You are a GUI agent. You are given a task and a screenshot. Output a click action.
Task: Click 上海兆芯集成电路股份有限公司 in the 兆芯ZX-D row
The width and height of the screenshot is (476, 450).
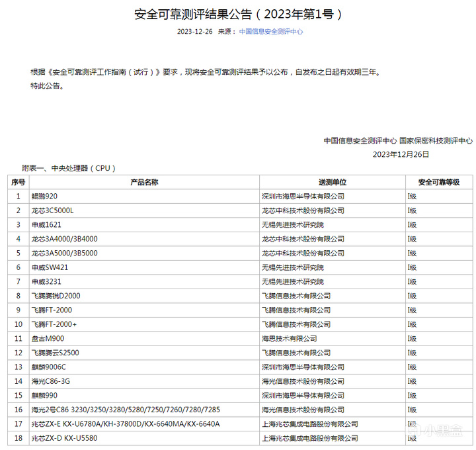tap(310, 439)
